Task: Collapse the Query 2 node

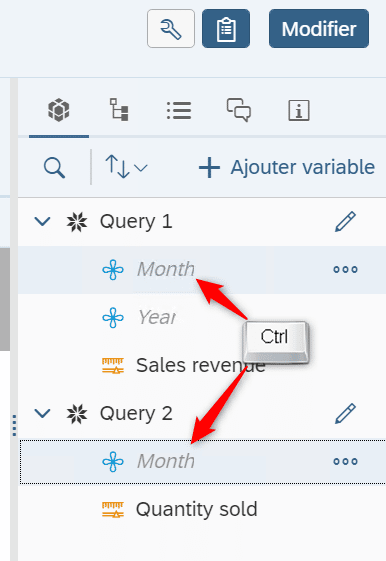Action: coord(43,414)
